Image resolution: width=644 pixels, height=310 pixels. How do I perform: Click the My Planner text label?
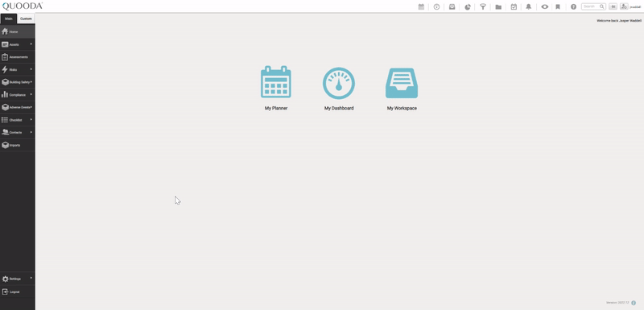coord(276,109)
